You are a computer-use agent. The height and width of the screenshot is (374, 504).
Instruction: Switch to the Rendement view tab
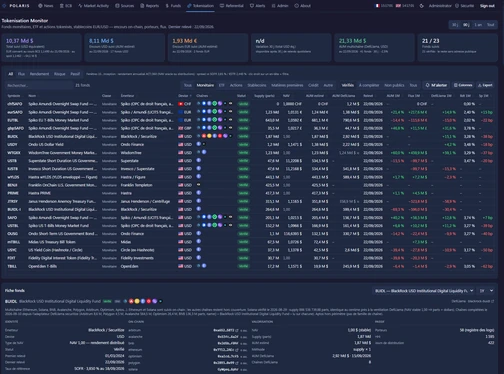(39, 74)
